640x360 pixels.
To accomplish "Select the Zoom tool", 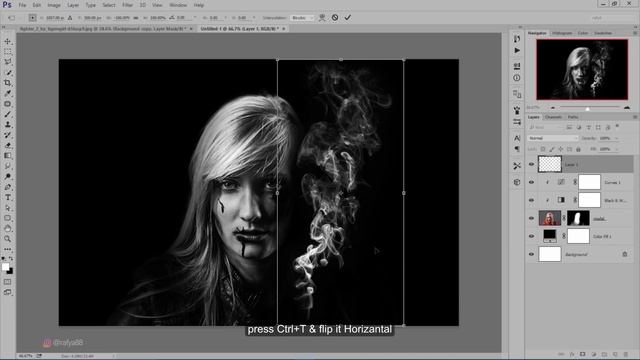I will pyautogui.click(x=8, y=239).
